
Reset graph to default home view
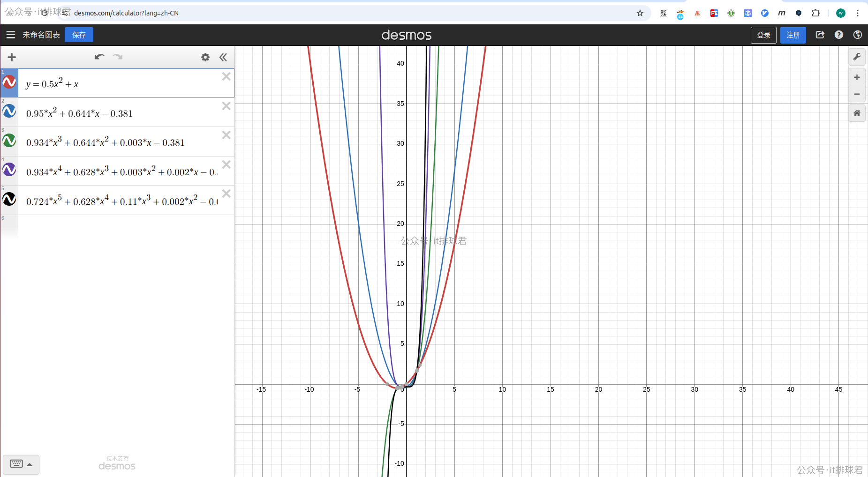pyautogui.click(x=857, y=113)
